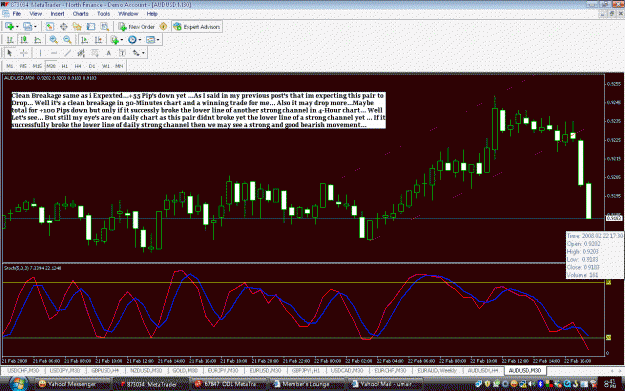625x391 pixels.
Task: Zoom out of the chart
Action: click(67, 40)
